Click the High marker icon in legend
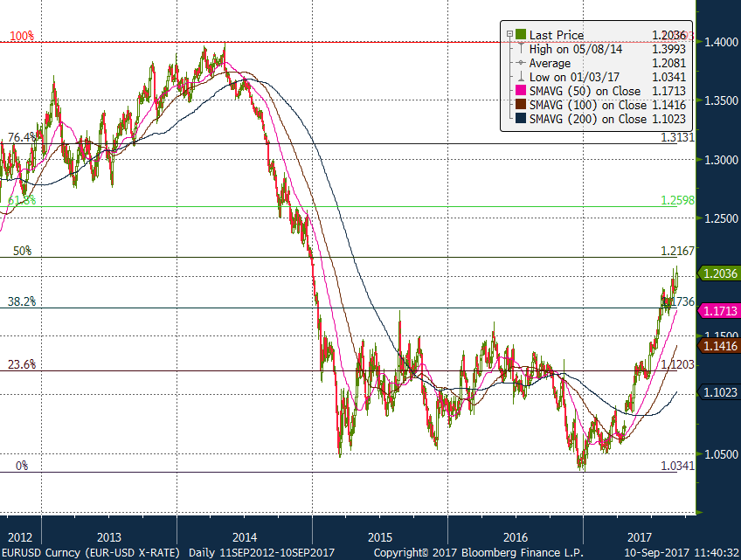Screen dimensions: 741x560 click(521, 49)
